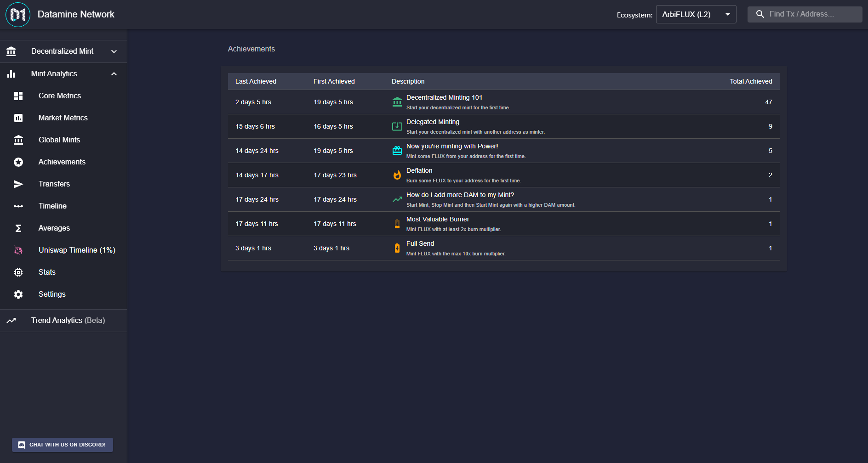This screenshot has height=463, width=868.
Task: Click the Decentralized Minting 101 bank icon
Action: (x=397, y=102)
